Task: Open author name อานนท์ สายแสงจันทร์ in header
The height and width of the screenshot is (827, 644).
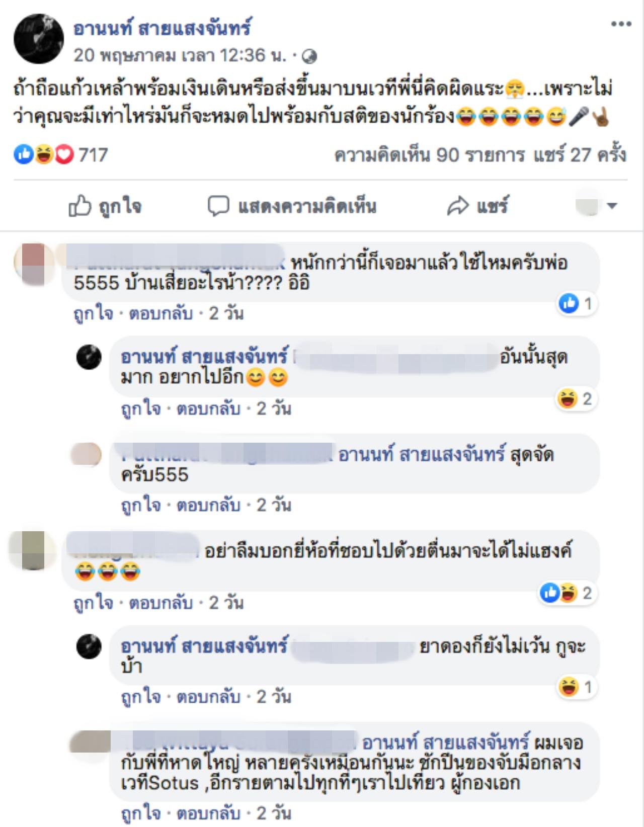Action: click(x=162, y=28)
